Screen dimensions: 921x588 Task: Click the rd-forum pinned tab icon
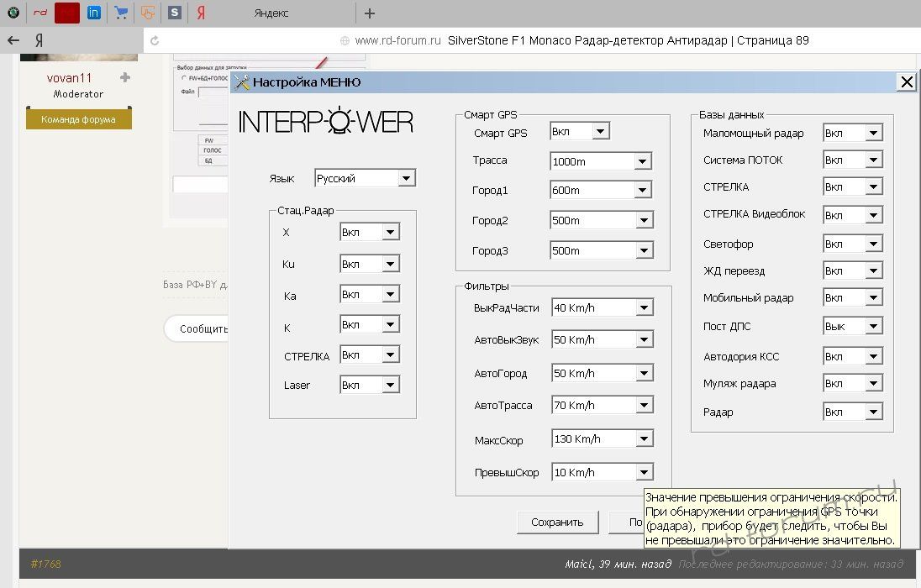coord(39,13)
